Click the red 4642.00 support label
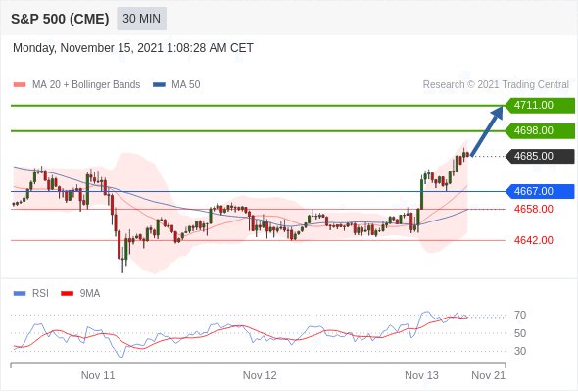The height and width of the screenshot is (392, 578). tap(534, 240)
